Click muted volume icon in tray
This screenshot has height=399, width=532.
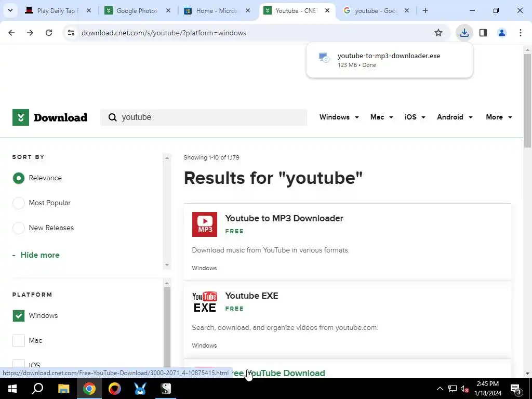point(465,389)
